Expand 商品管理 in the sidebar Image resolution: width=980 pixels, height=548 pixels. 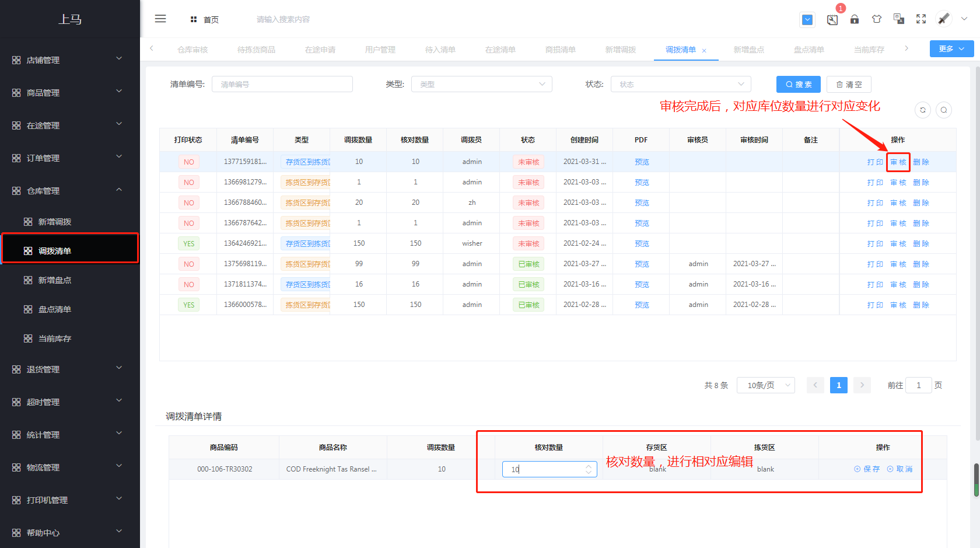click(x=70, y=93)
